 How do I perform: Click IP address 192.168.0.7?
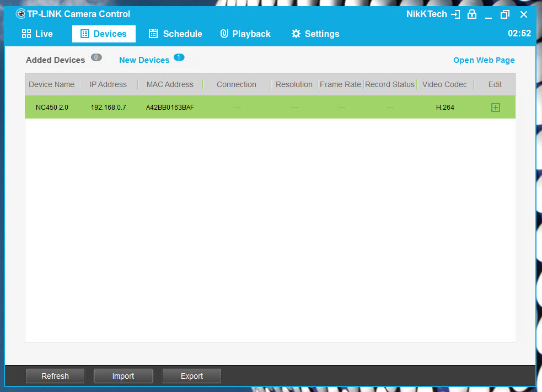108,108
